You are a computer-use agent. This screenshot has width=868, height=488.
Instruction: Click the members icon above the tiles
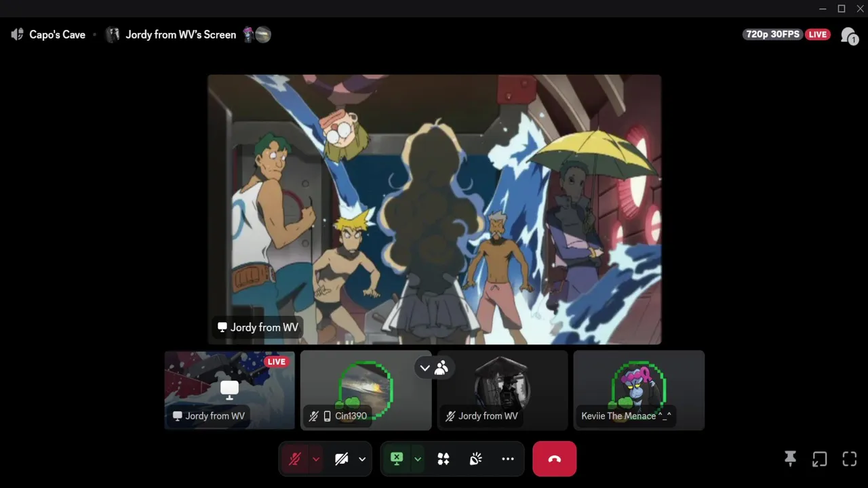pyautogui.click(x=441, y=368)
